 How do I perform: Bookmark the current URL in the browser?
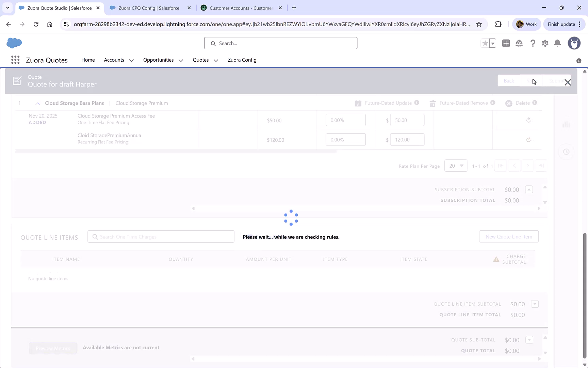tap(479, 24)
